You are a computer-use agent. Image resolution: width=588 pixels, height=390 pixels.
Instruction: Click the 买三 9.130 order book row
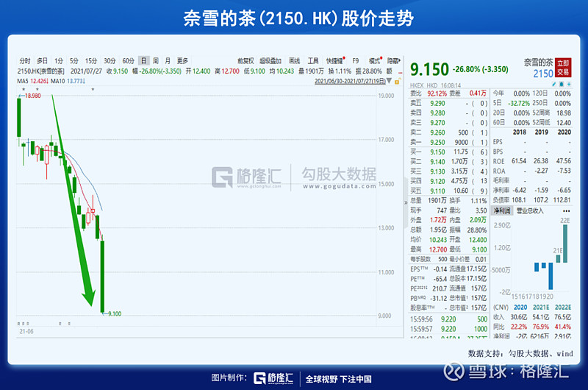point(448,171)
